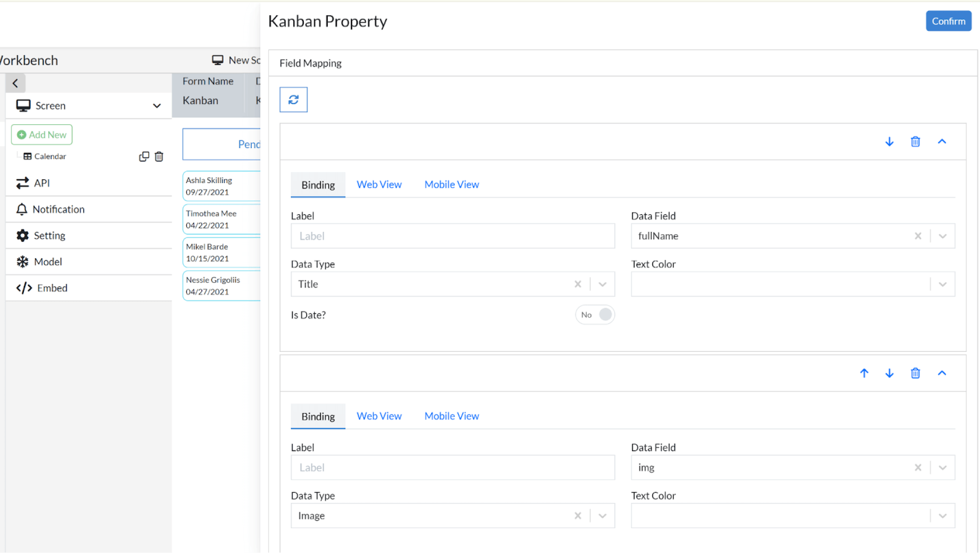The height and width of the screenshot is (553, 980).
Task: Click the Confirm button
Action: [x=948, y=21]
